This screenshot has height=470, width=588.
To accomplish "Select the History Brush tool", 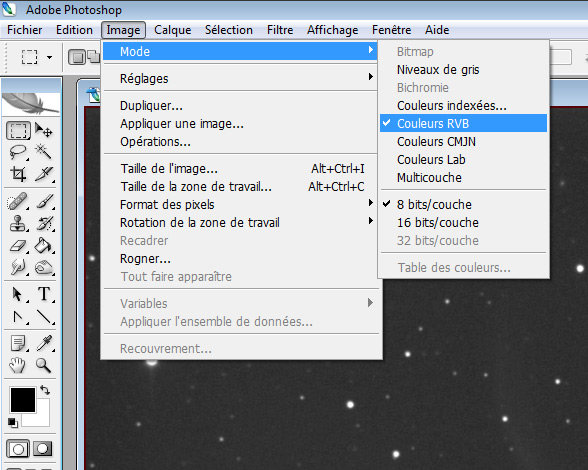I will [45, 223].
